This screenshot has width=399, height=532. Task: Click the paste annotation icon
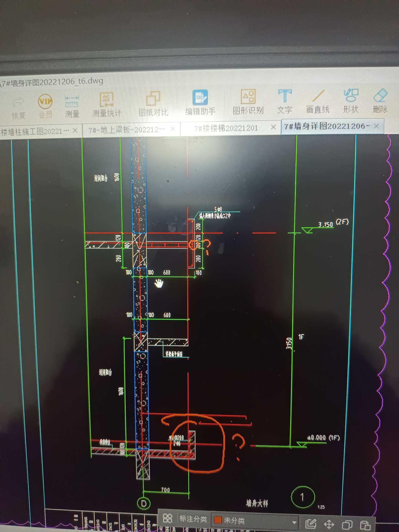tap(365, 525)
